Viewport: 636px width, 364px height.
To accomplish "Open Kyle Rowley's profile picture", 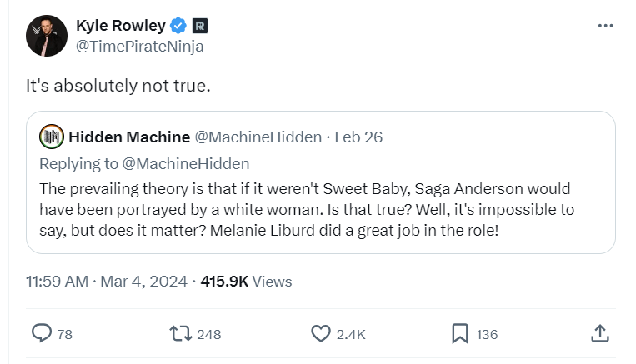I will click(x=47, y=36).
